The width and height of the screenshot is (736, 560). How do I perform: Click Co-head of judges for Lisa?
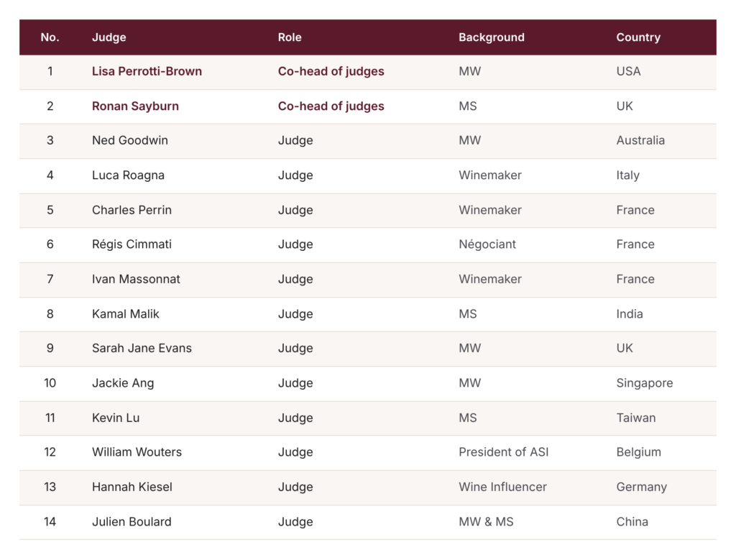[331, 71]
